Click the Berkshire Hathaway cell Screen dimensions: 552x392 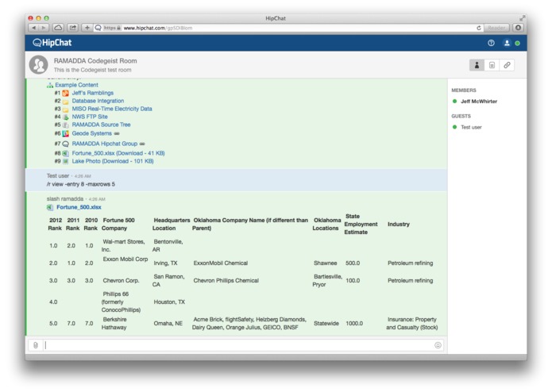tap(114, 324)
